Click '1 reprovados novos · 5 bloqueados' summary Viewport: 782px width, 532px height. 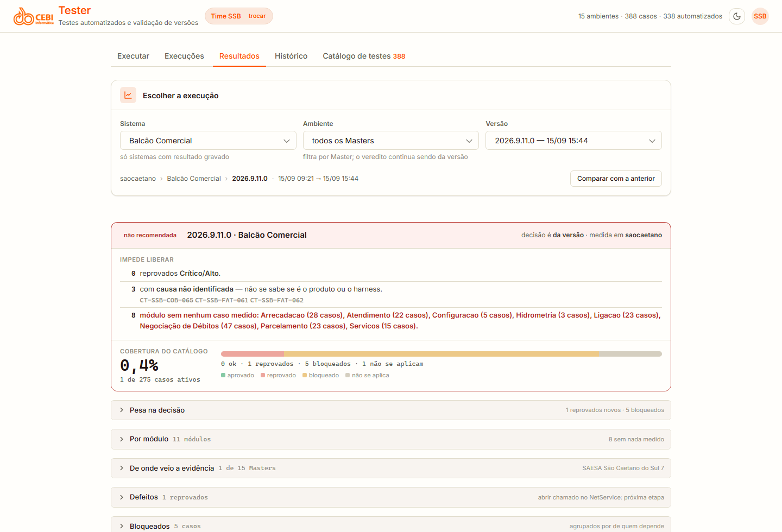[615, 410]
